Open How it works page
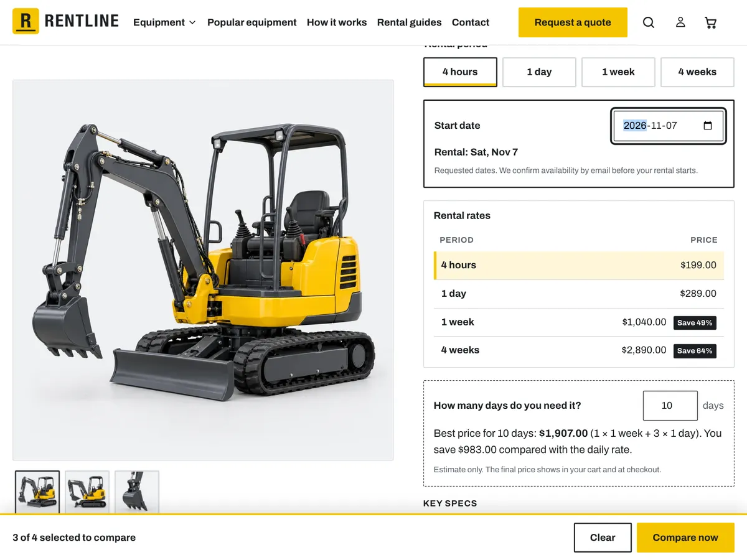The width and height of the screenshot is (747, 560). point(337,22)
